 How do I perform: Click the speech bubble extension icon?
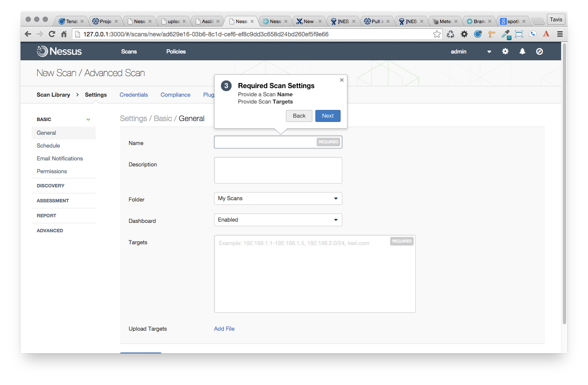click(x=532, y=34)
